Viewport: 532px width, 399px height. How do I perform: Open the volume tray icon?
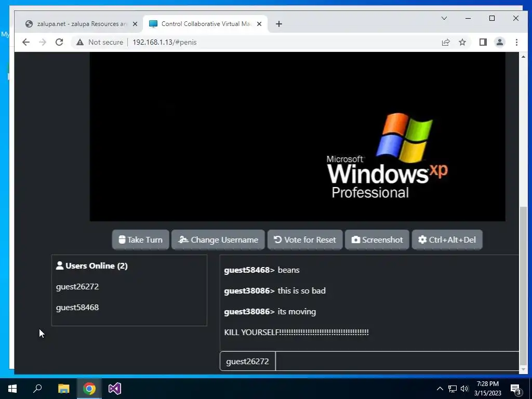coord(464,389)
